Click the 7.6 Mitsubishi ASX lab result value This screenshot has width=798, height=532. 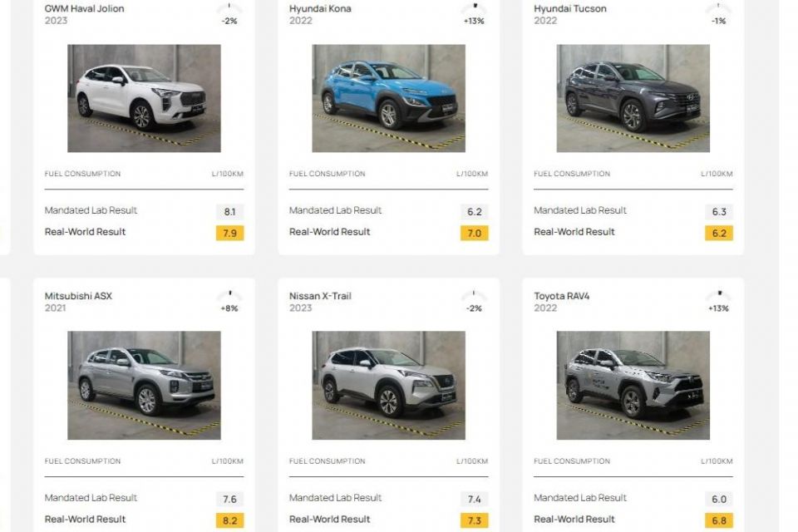[x=229, y=500]
